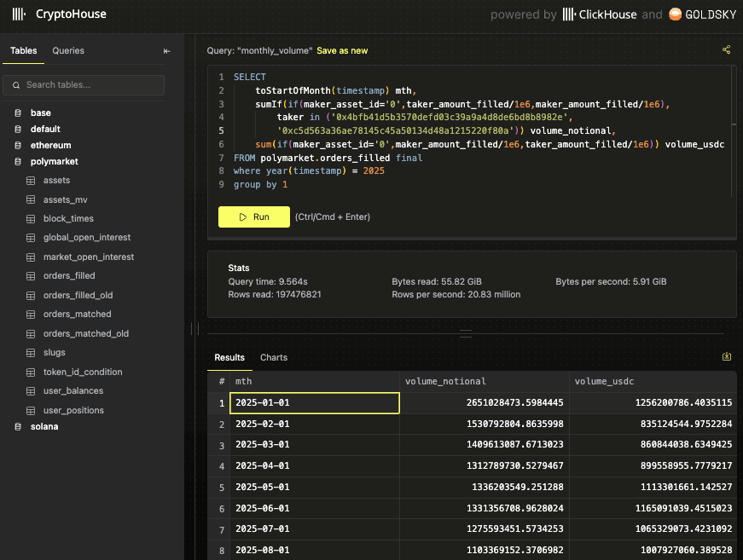Click the download results icon
The height and width of the screenshot is (560, 743).
[x=727, y=357]
